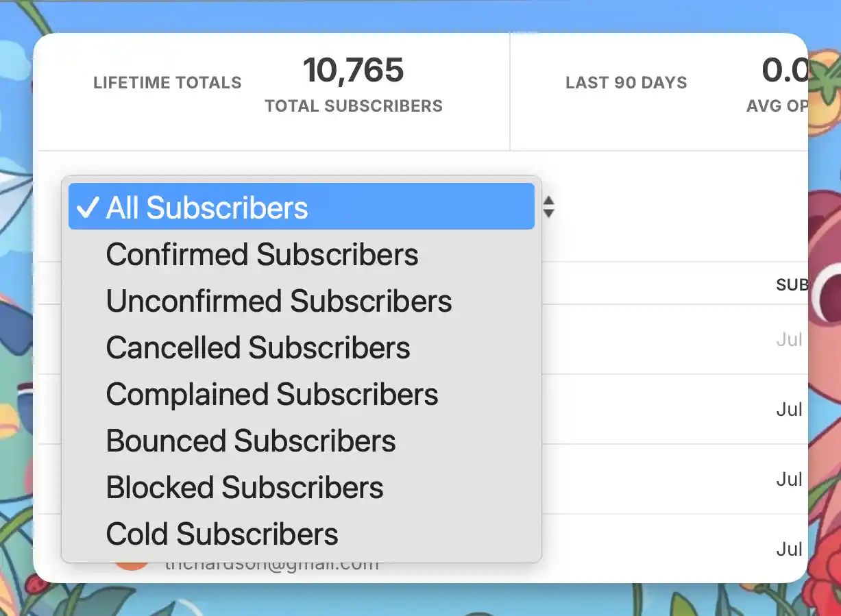Click the Last 90 Days heading

626,84
